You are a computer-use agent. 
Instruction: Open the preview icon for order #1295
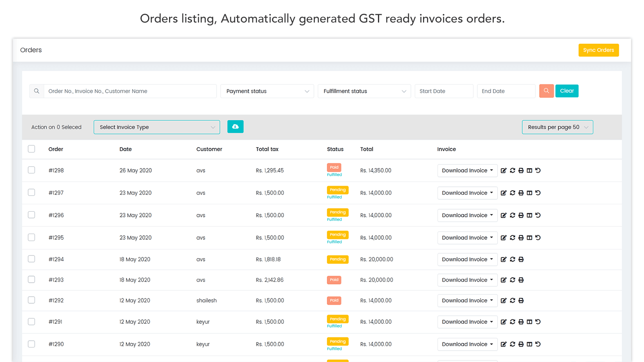pos(530,238)
